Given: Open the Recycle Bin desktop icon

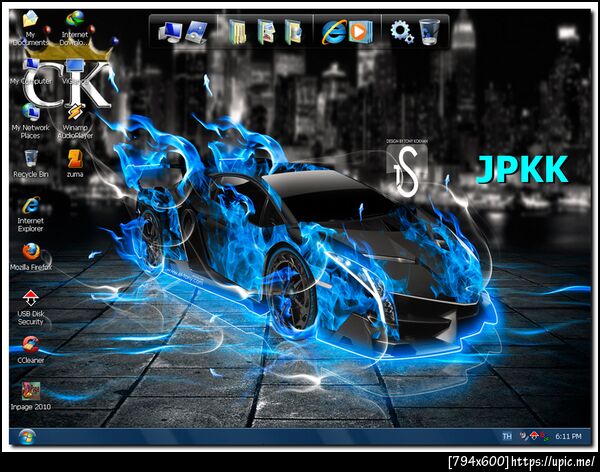Looking at the screenshot, I should point(31,164).
